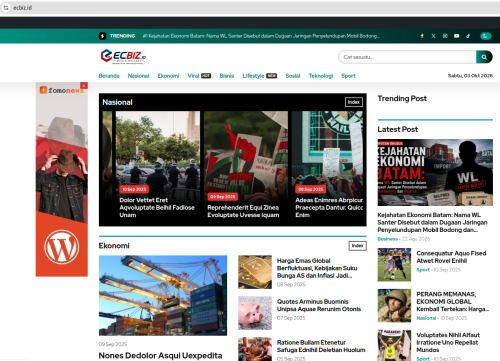Open 'PERANG MEMANAS, EKONOMI GLOBAL' post

pos(453,301)
